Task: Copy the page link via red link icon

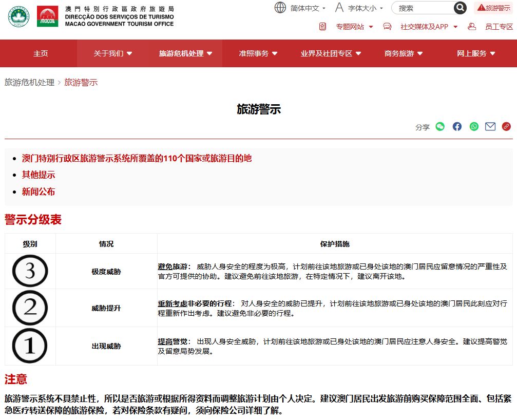Action: pyautogui.click(x=506, y=126)
